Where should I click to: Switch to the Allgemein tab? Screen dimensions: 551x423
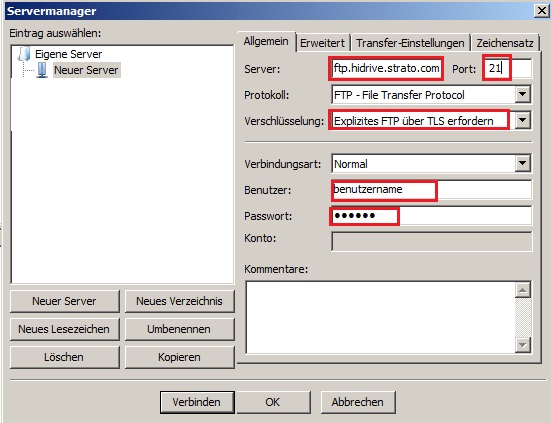pyautogui.click(x=266, y=42)
